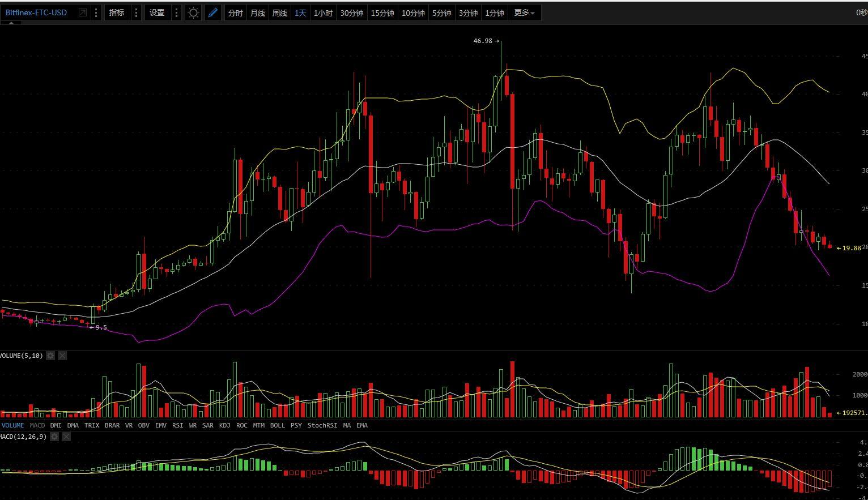Click the 46.98 high price label
The height and width of the screenshot is (500, 868).
pyautogui.click(x=483, y=41)
